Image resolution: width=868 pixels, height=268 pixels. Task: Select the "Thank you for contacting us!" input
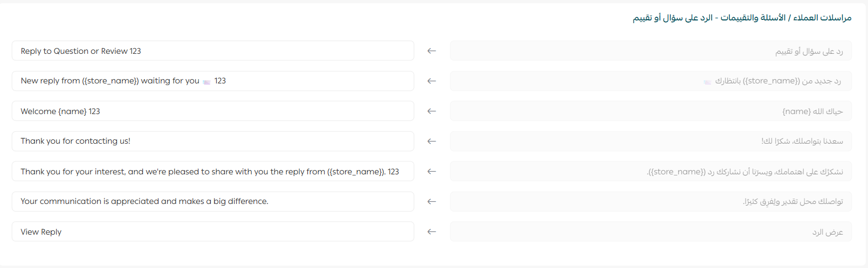[x=212, y=142]
